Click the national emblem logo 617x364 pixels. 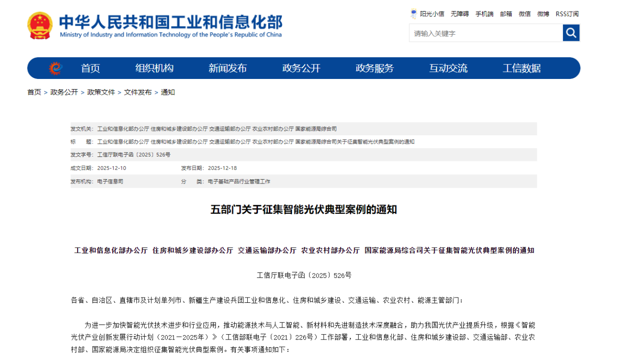[x=40, y=26]
